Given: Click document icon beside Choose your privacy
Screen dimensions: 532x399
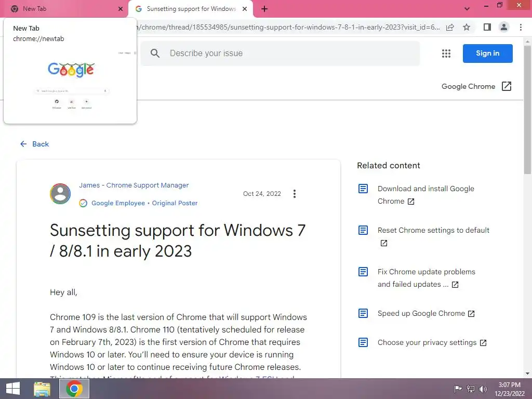Looking at the screenshot, I should (363, 342).
